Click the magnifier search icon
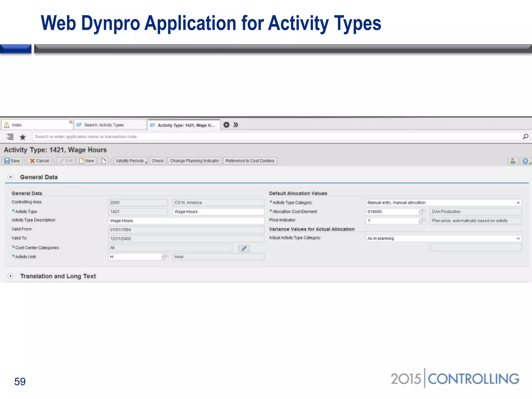 (x=525, y=137)
